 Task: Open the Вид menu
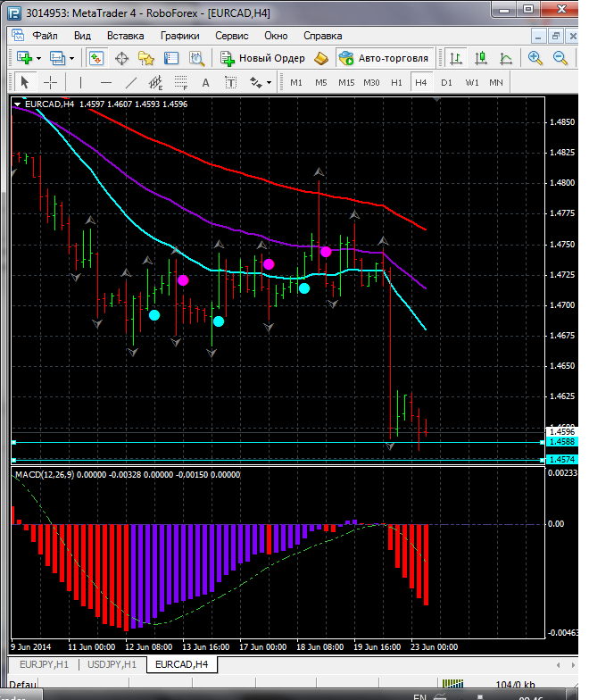(x=82, y=36)
